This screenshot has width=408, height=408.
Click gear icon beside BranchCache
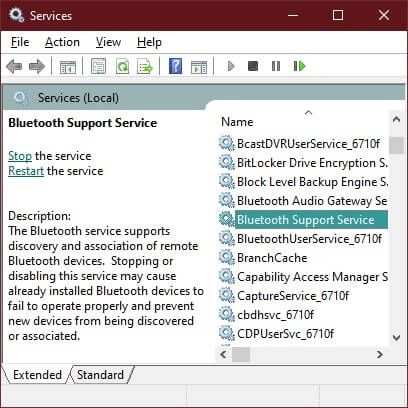pos(227,258)
